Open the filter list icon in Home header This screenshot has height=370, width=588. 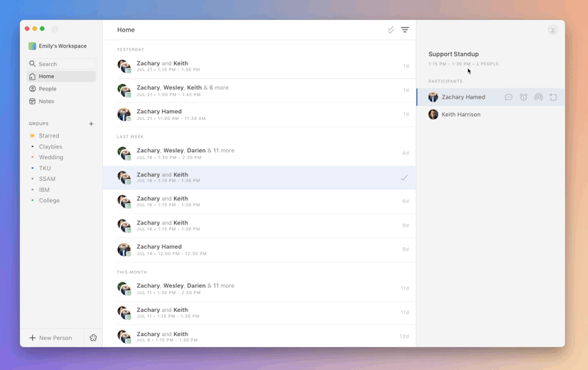405,29
